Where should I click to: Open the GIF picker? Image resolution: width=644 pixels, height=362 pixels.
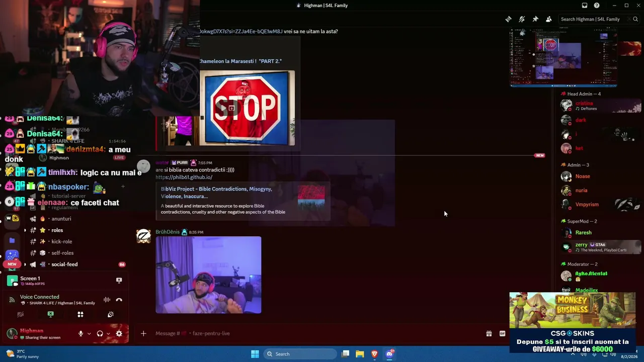(x=502, y=333)
